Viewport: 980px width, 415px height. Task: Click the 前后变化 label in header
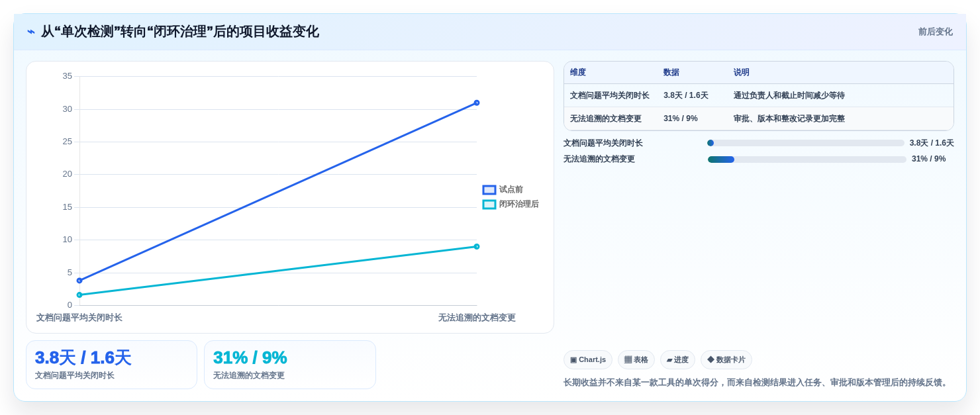(935, 32)
